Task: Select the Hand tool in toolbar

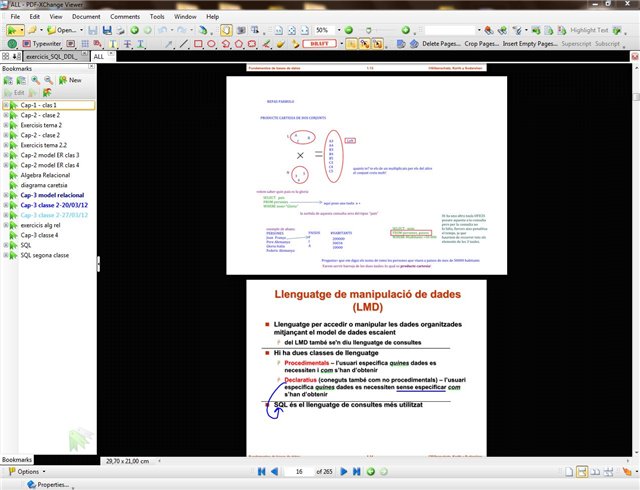Action: click(x=227, y=30)
